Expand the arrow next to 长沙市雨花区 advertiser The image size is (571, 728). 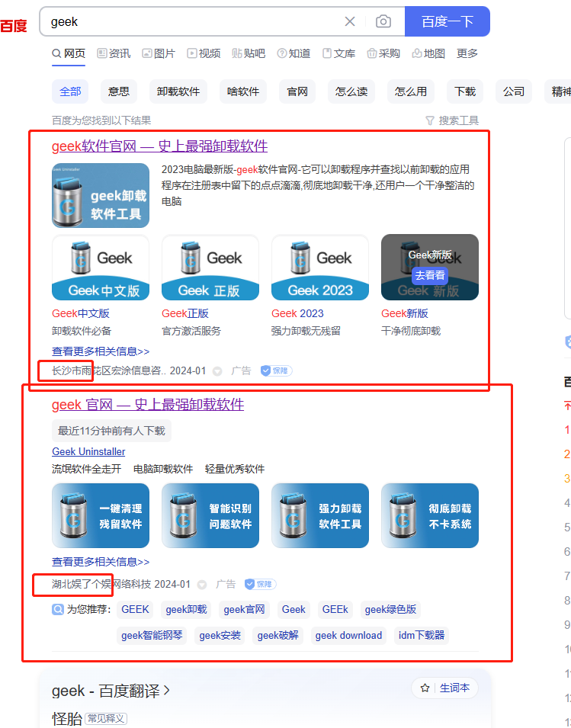217,371
